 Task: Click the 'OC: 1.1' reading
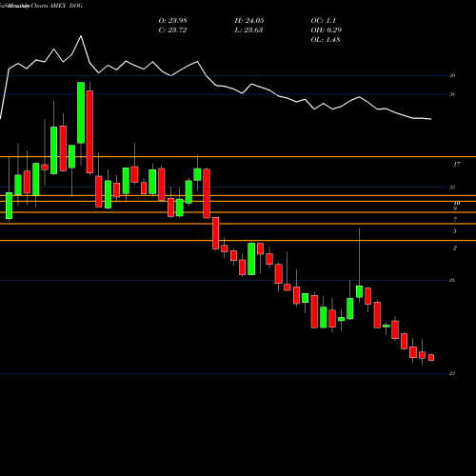coord(323,21)
